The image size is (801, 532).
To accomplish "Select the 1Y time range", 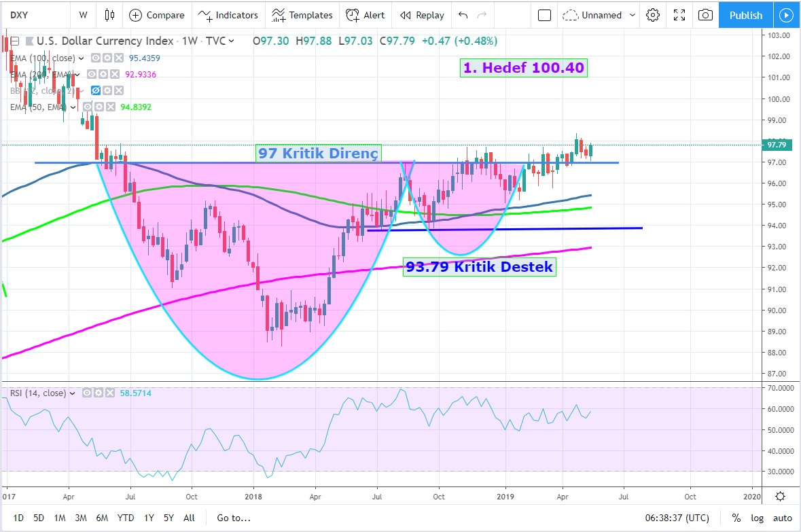I will (149, 518).
